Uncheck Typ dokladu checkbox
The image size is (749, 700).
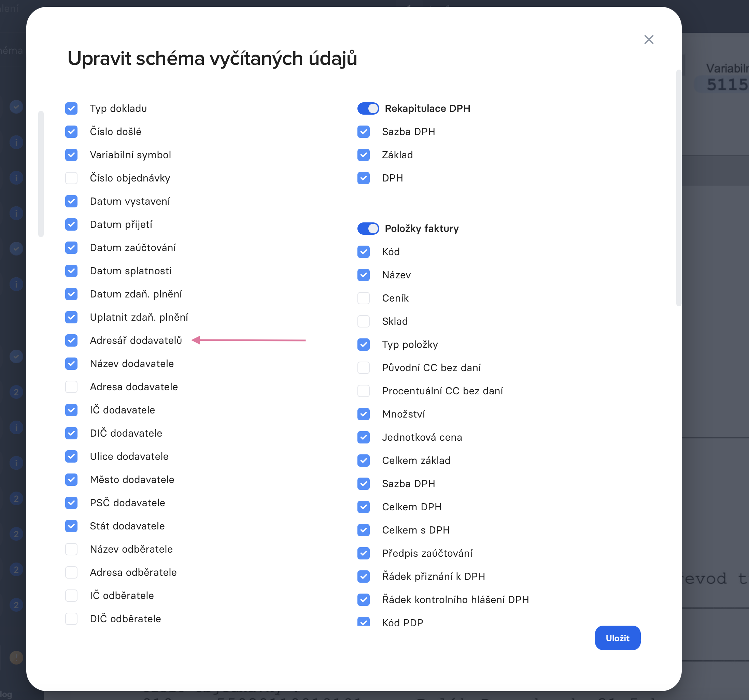coord(71,108)
